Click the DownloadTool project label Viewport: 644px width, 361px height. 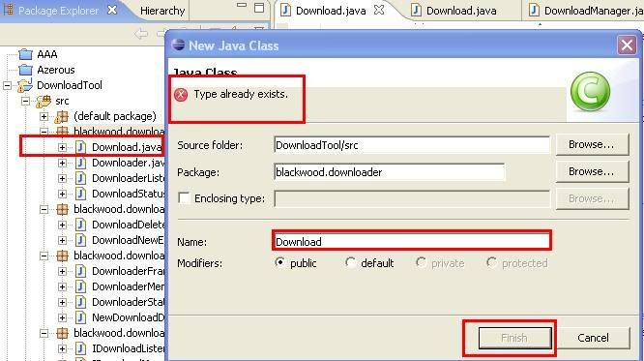70,85
